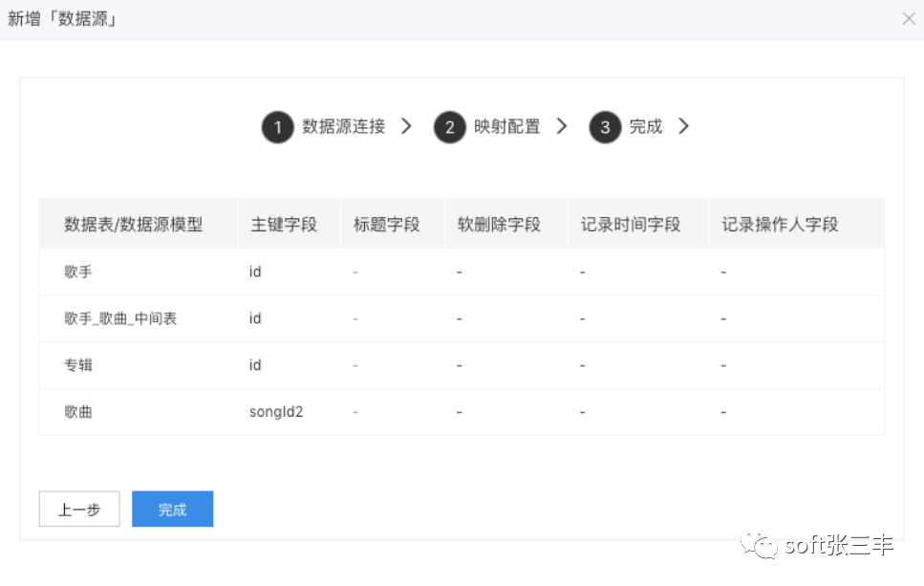The width and height of the screenshot is (924, 586).
Task: Click the step 3 circle icon
Action: click(x=605, y=127)
